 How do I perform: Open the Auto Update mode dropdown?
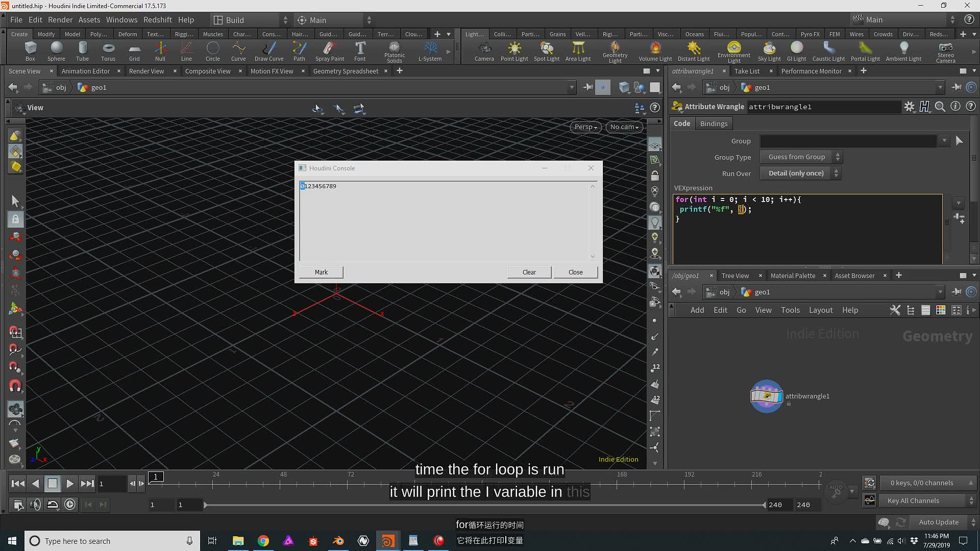click(943, 522)
